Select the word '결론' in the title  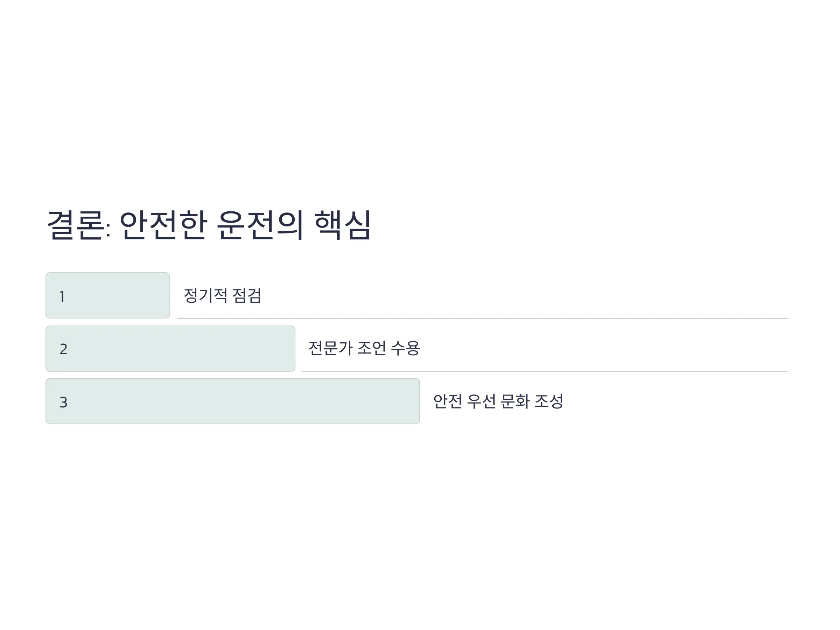click(75, 225)
